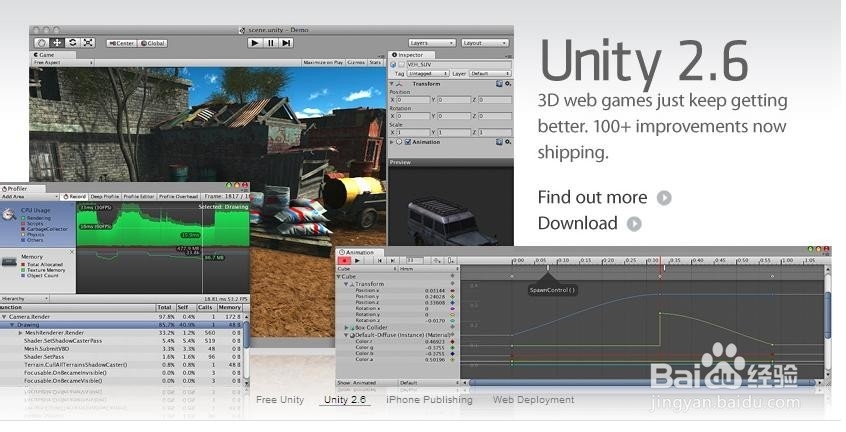Go to previous keyframe in Animation window

[380, 260]
